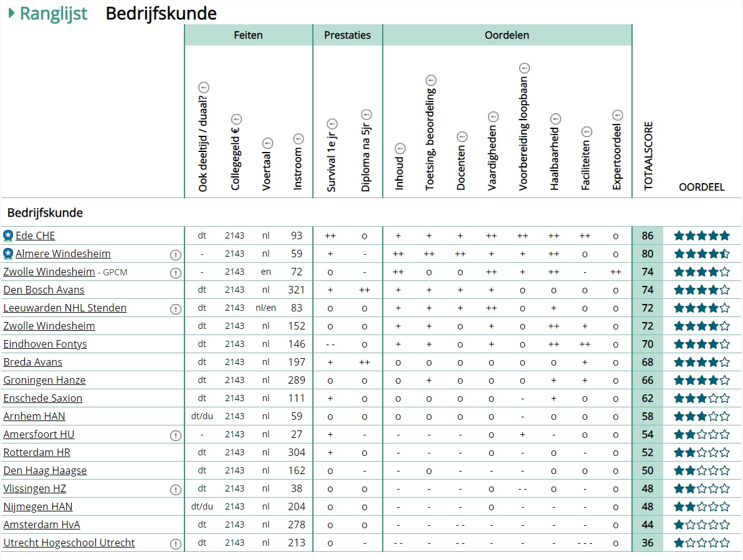Image resolution: width=743 pixels, height=560 pixels.
Task: Open the Zwolle Windesheim link without GPCM
Action: pyautogui.click(x=49, y=326)
